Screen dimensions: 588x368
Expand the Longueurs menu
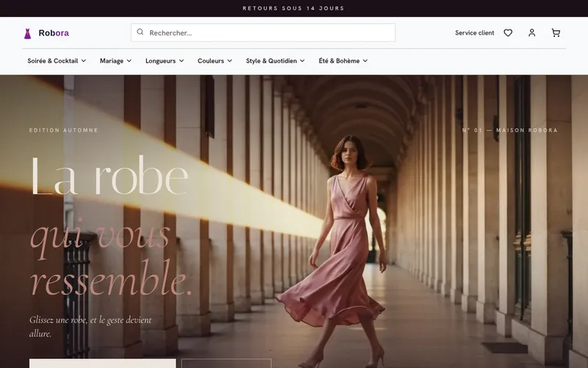(165, 61)
